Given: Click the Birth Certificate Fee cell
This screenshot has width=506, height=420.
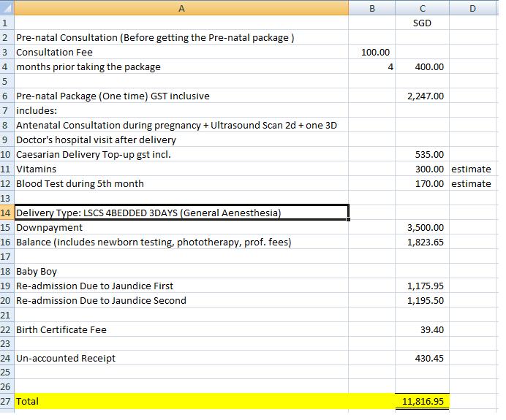Looking at the screenshot, I should pyautogui.click(x=181, y=329).
